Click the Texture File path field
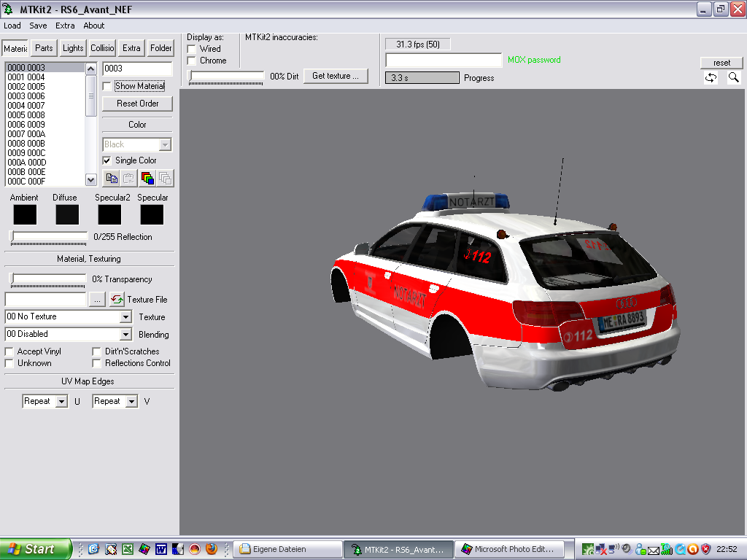 coord(46,300)
